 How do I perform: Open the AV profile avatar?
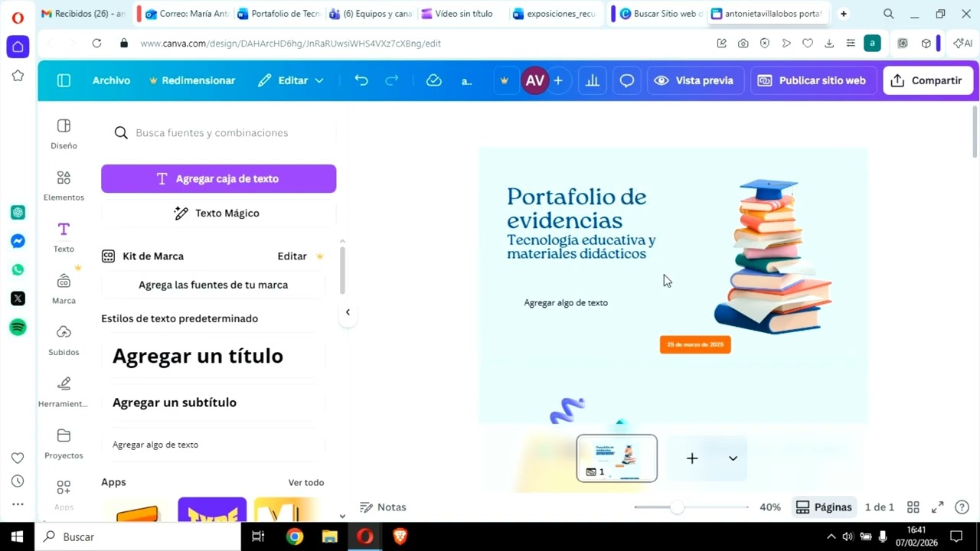tap(535, 80)
